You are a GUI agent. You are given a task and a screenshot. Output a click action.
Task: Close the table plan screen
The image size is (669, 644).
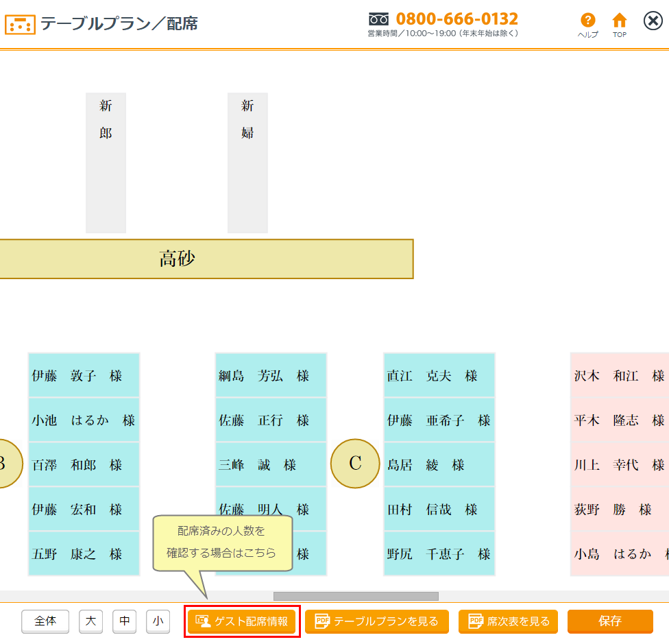click(653, 21)
